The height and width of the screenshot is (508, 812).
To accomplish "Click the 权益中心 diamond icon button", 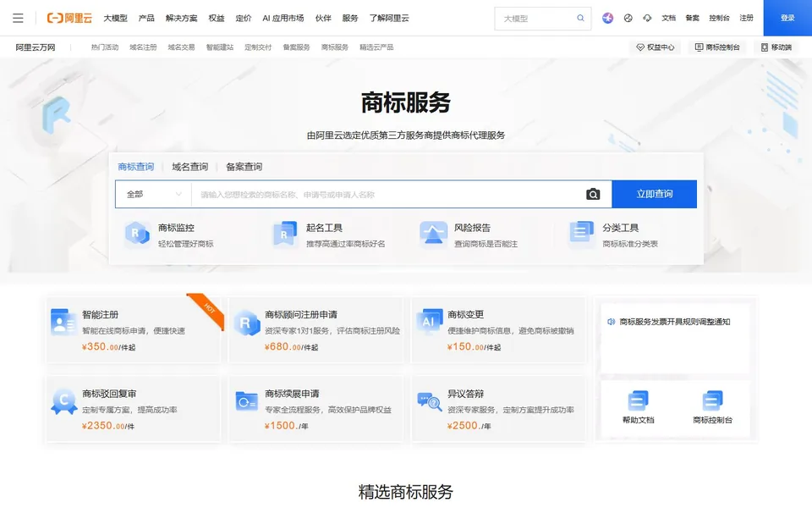I will tap(655, 47).
